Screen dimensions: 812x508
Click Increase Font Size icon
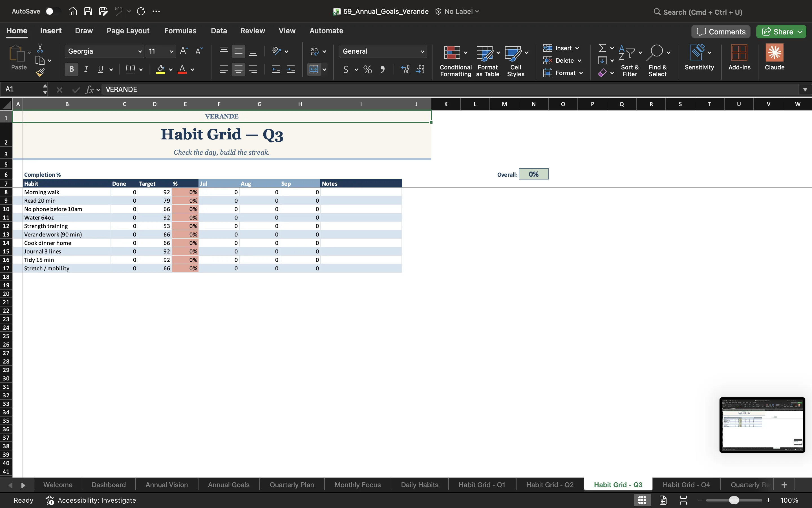click(x=184, y=51)
